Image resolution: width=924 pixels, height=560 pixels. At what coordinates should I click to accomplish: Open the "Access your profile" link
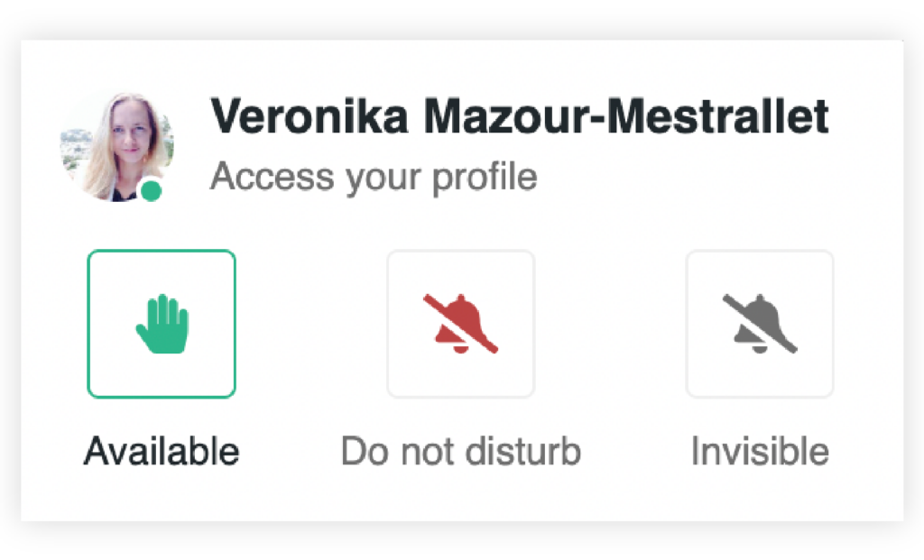pos(374,177)
